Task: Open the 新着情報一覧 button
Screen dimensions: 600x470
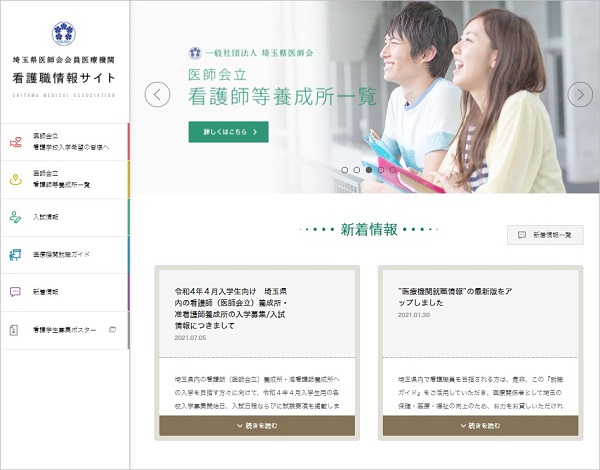Action: [x=545, y=235]
